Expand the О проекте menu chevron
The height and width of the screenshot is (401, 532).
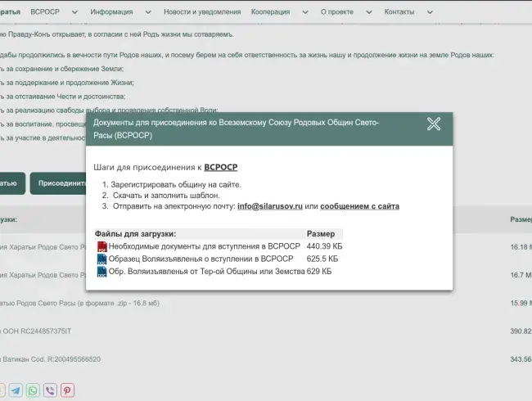pyautogui.click(x=369, y=12)
